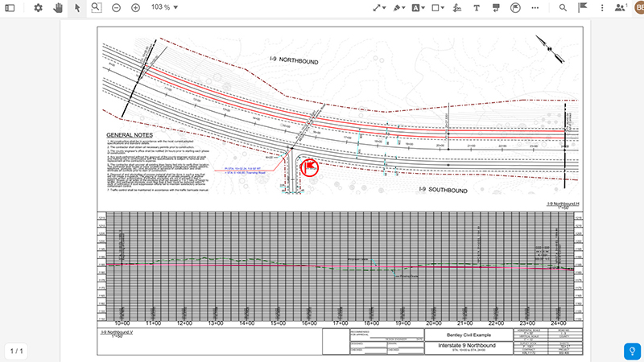This screenshot has width=644, height=362.
Task: Click the red flag marker on drawing
Action: click(x=309, y=167)
